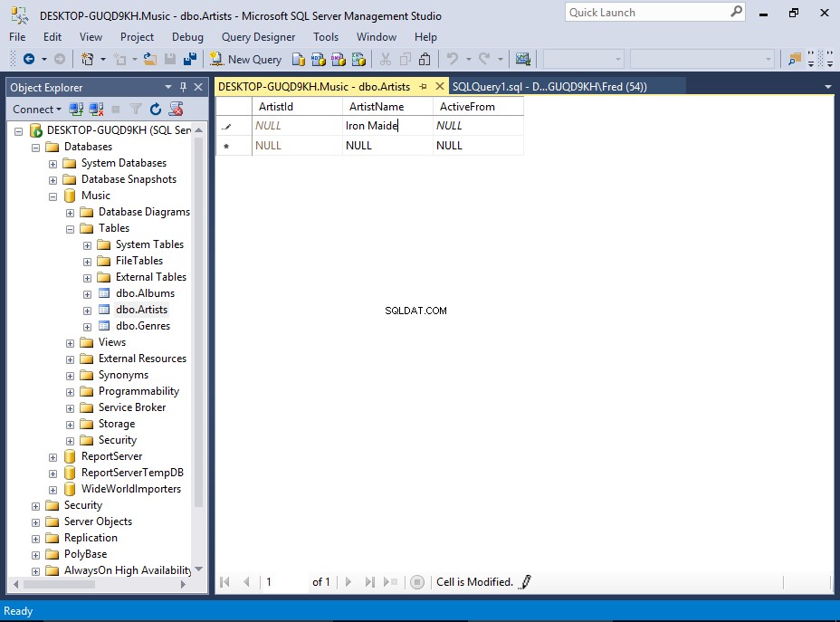Select the Service Broker folder
The height and width of the screenshot is (622, 840).
[x=132, y=407]
